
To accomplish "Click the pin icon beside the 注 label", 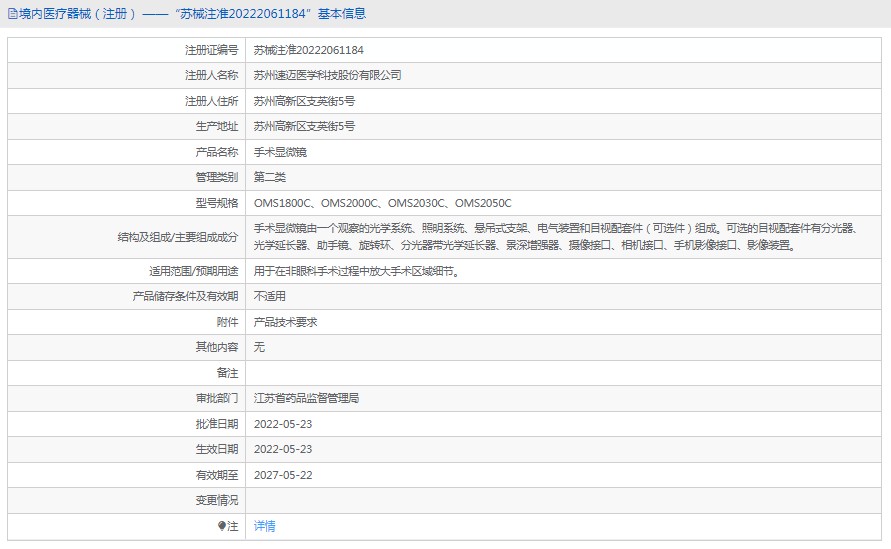I will tap(222, 526).
